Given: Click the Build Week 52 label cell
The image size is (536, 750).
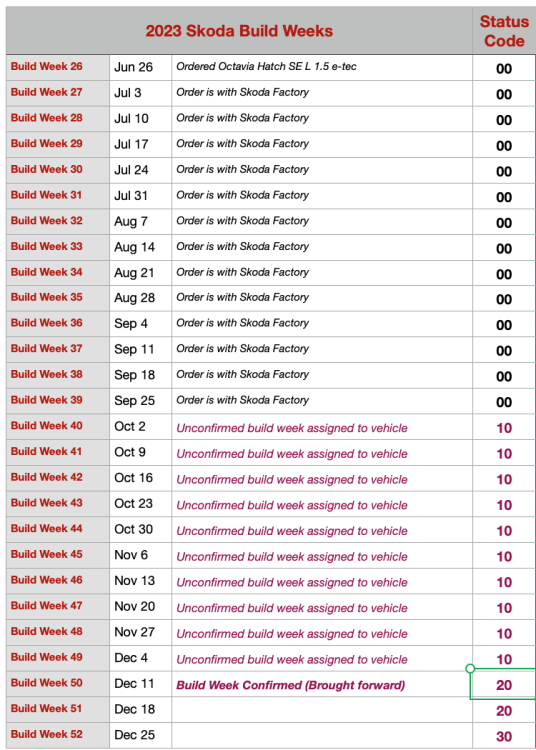Looking at the screenshot, I should (58, 736).
